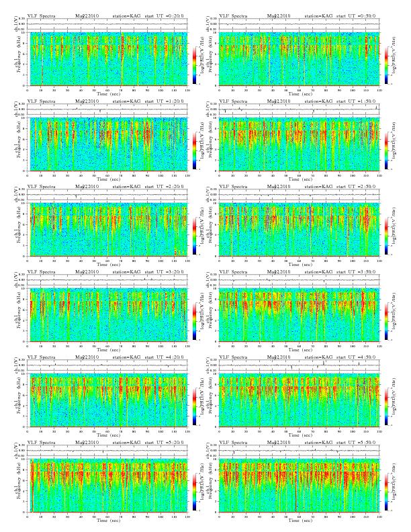The image size is (411, 532).
Task: Click the title text 'start UT =4:20:0'
Action: (164, 357)
